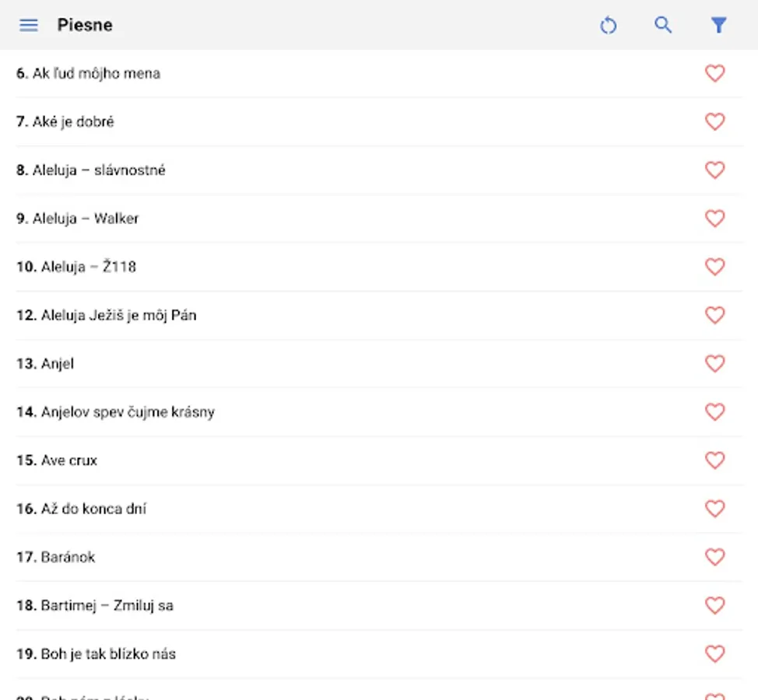Open song 15 Ave crux
Viewport: 758px width, 700px height.
(x=69, y=460)
